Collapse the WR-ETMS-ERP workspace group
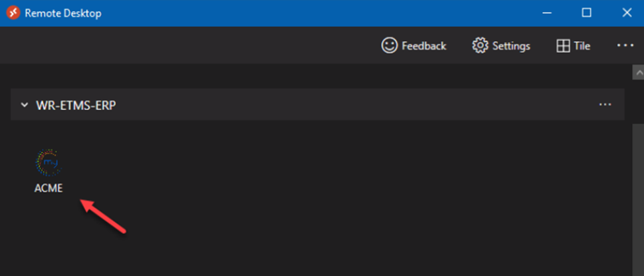The width and height of the screenshot is (644, 276). (x=24, y=106)
